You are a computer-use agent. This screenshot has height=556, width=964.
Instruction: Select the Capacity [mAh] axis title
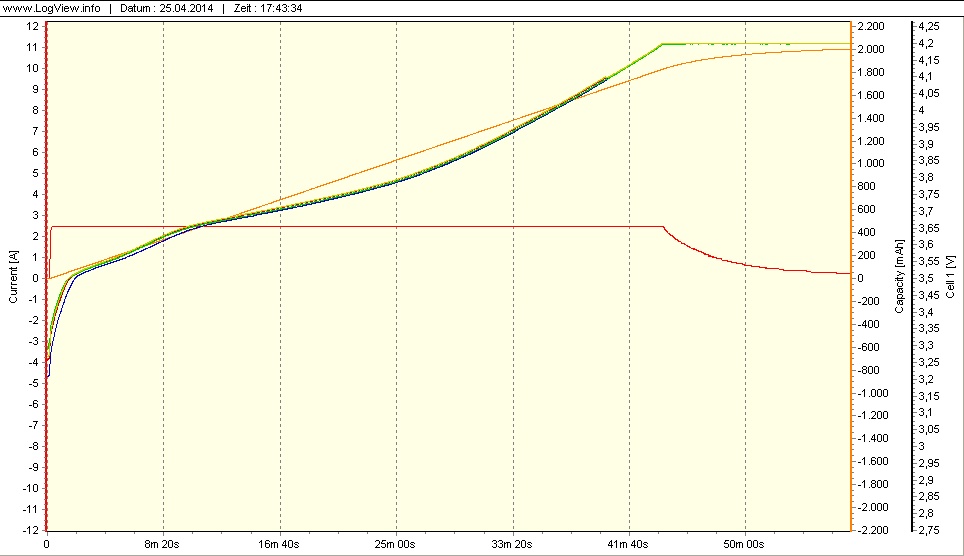[x=899, y=277]
